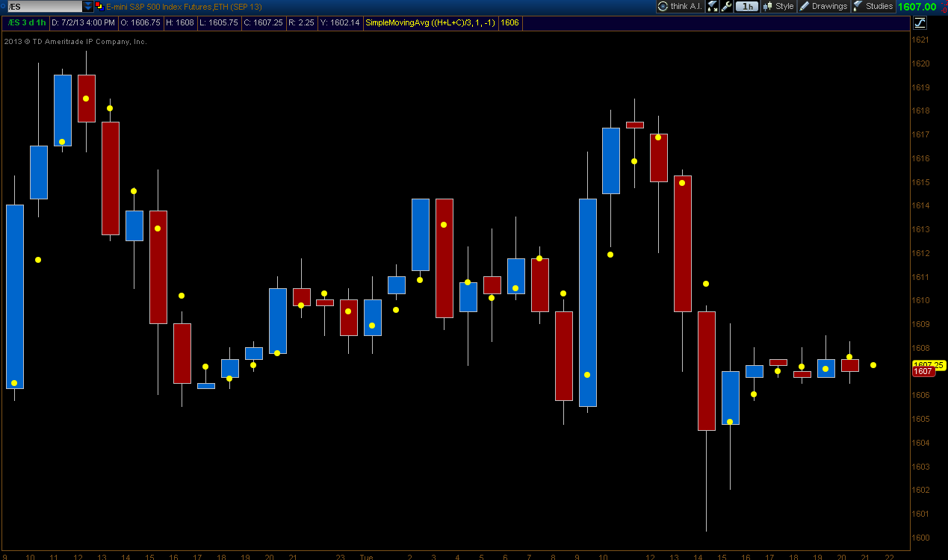The image size is (948, 560).
Task: Click the TD Ameritrade copyright text
Action: (75, 42)
